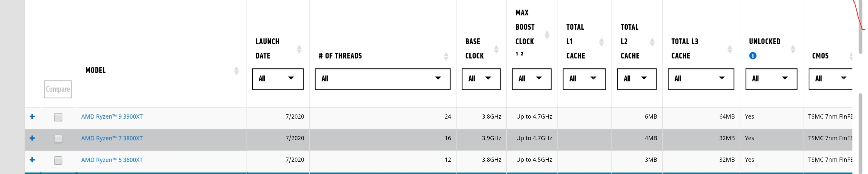Viewport: 868px width, 174px height.
Task: Sort by # of Threads arrows
Action: (x=446, y=56)
